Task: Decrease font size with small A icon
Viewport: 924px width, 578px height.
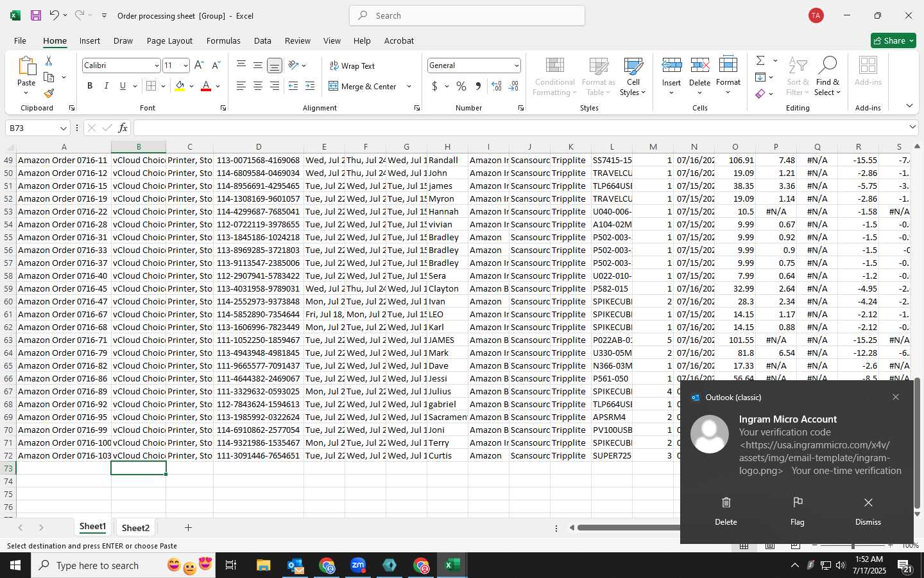Action: [216, 66]
